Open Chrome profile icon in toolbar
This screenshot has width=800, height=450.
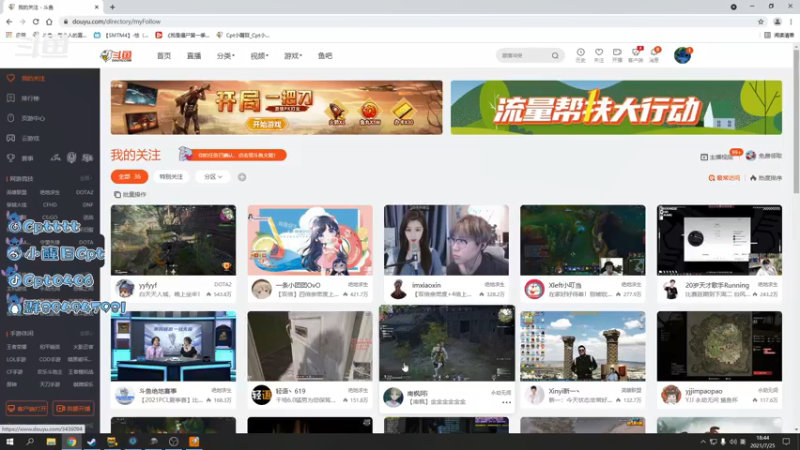[x=777, y=21]
